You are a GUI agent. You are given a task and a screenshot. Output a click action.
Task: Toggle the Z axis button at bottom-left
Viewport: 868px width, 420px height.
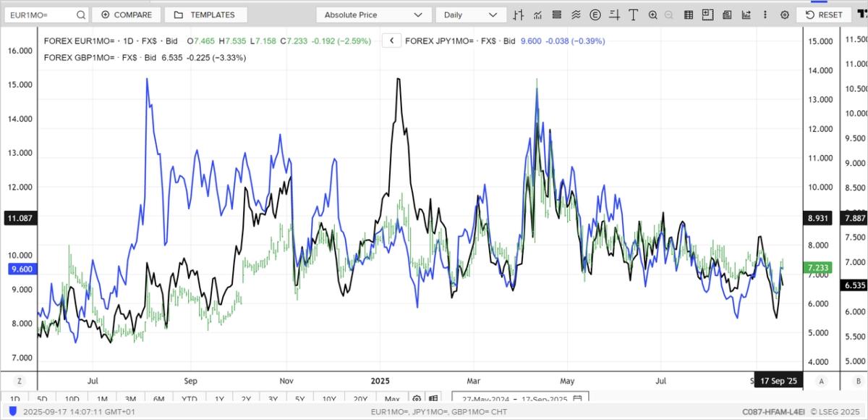click(x=19, y=381)
